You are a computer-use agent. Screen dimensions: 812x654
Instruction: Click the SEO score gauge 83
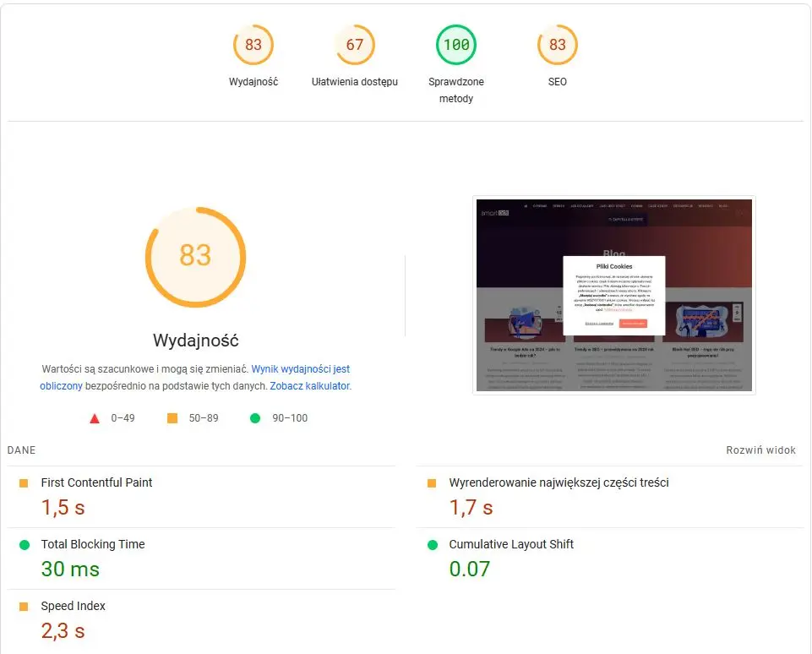[x=558, y=45]
